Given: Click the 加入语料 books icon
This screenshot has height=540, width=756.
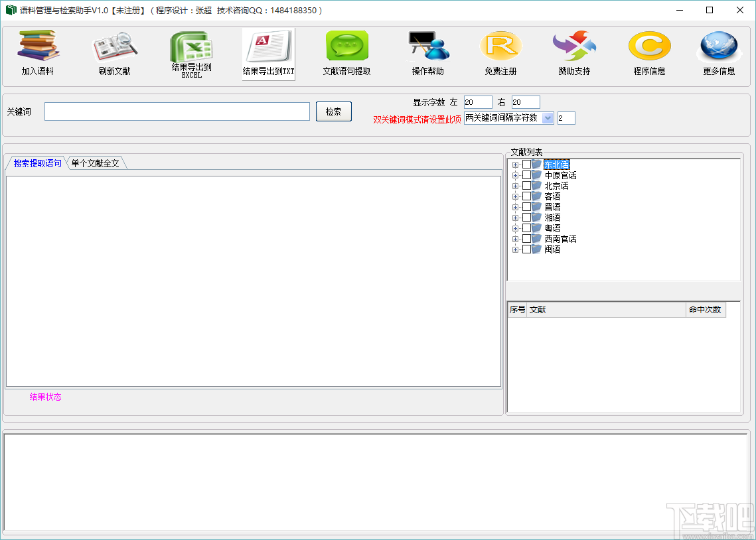Looking at the screenshot, I should 38,45.
